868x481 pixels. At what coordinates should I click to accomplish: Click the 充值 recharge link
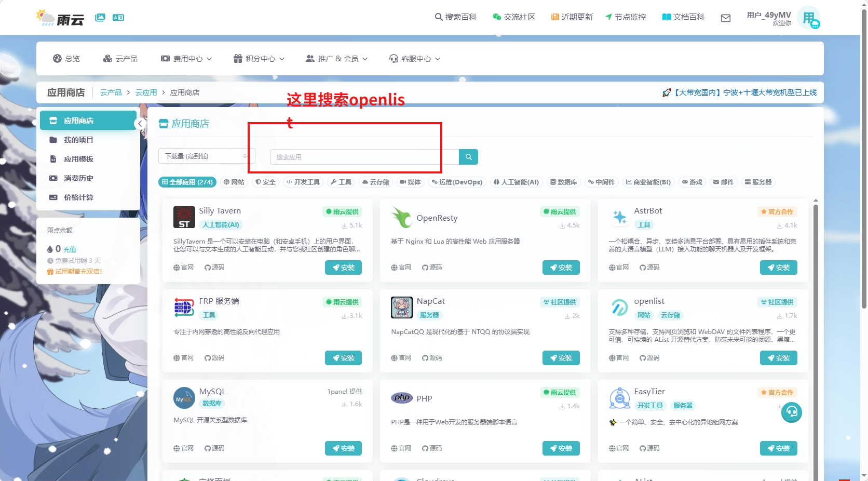click(70, 250)
